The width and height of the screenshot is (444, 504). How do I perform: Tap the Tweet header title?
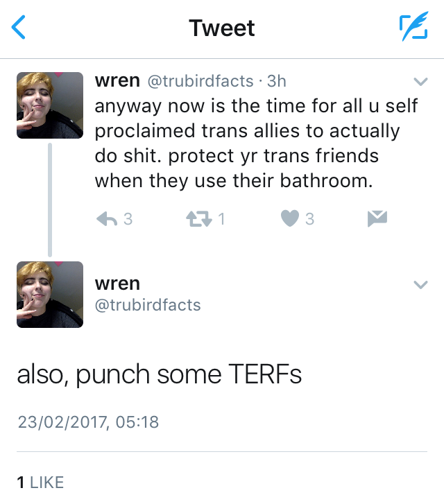222,28
